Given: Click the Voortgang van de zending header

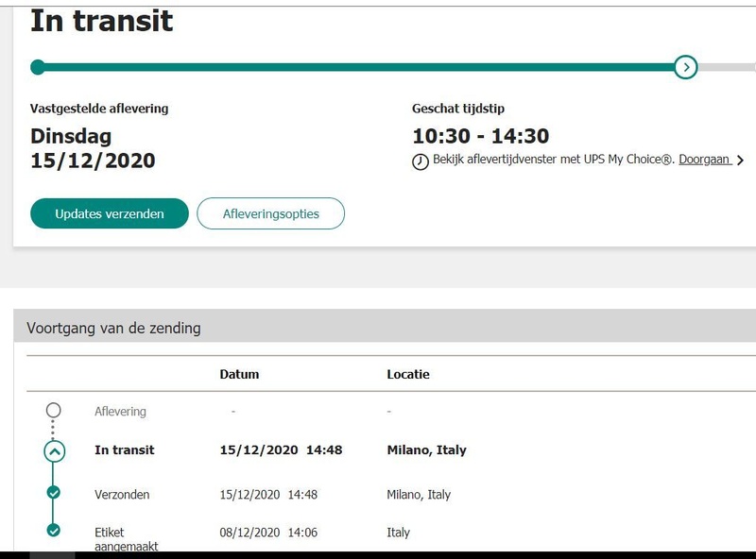Looking at the screenshot, I should click(113, 329).
